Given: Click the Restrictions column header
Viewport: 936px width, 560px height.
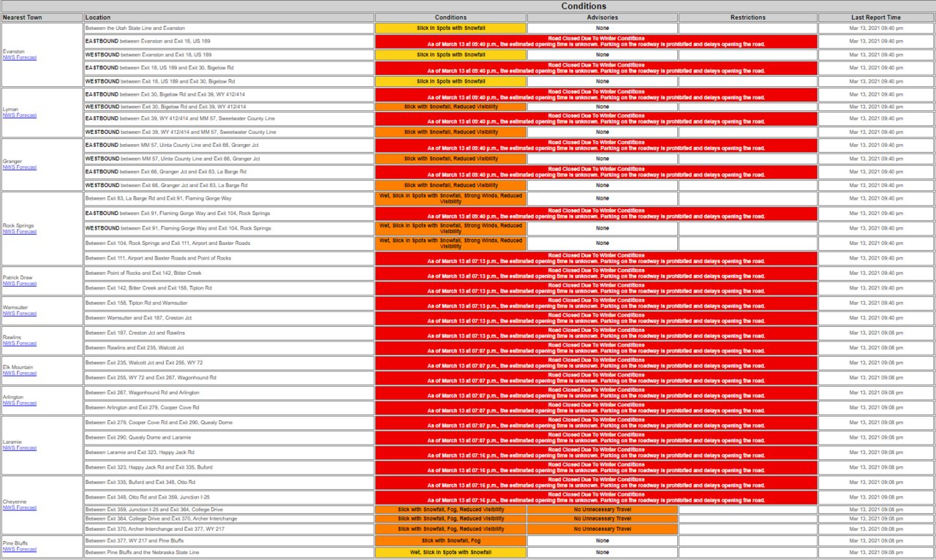Looking at the screenshot, I should (748, 18).
